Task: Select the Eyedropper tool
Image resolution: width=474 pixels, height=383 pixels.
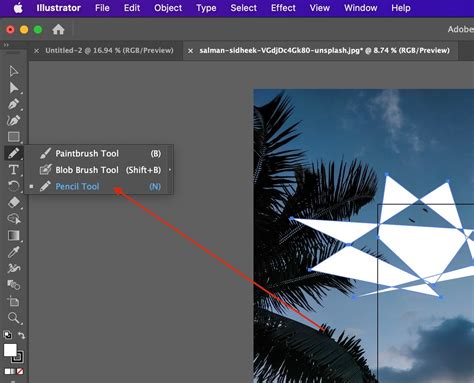Action: pos(14,252)
